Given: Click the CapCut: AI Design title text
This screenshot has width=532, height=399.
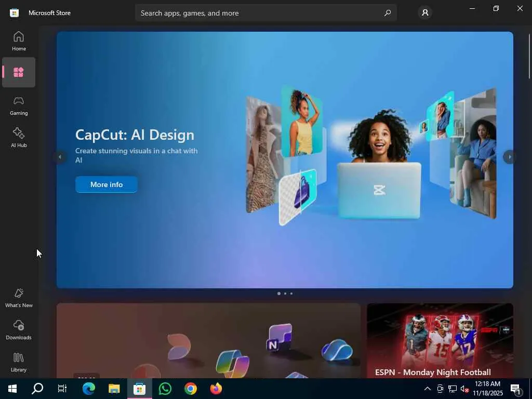Looking at the screenshot, I should coord(135,135).
